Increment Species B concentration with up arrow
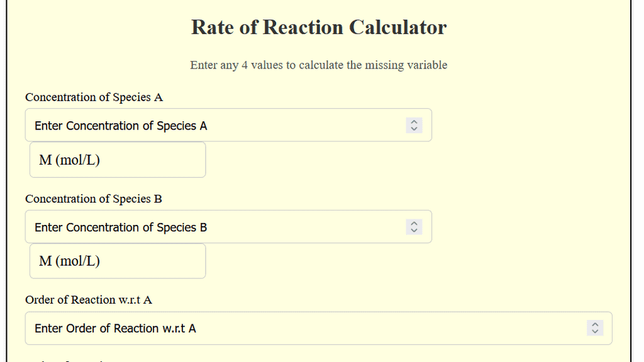 coord(414,223)
